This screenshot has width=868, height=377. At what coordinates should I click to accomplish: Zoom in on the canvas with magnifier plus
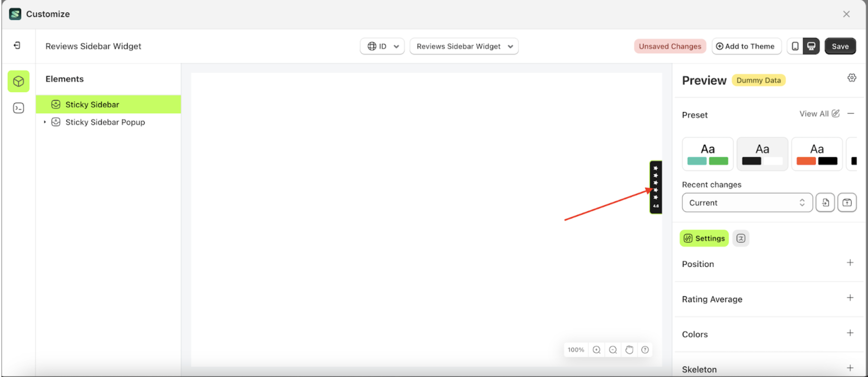596,349
